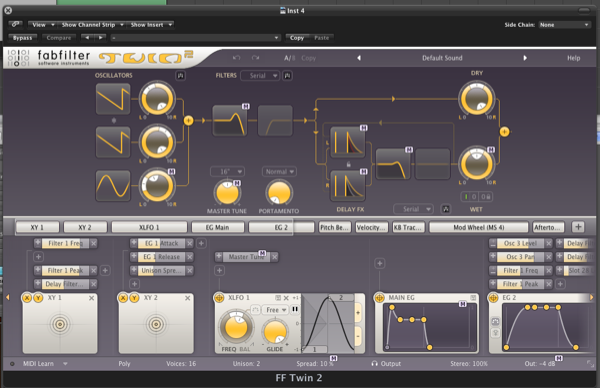Open right delay shape display
The image size is (600, 388).
click(x=347, y=186)
